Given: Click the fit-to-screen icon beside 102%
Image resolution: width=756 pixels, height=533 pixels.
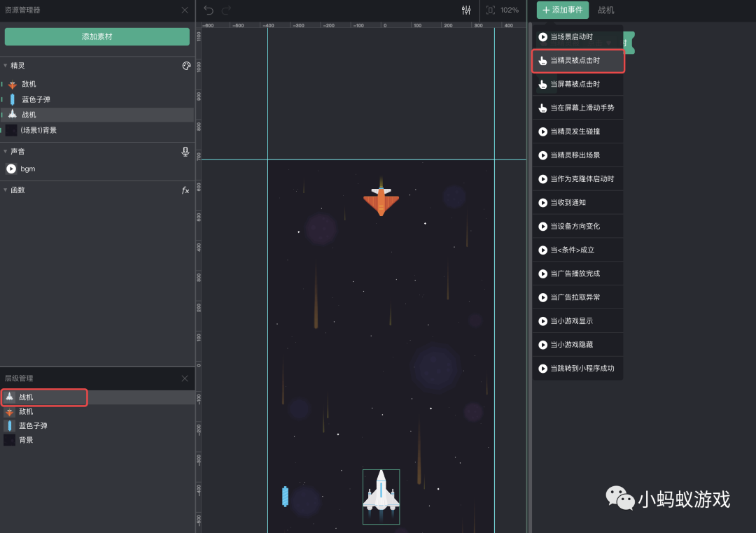Looking at the screenshot, I should (x=490, y=10).
